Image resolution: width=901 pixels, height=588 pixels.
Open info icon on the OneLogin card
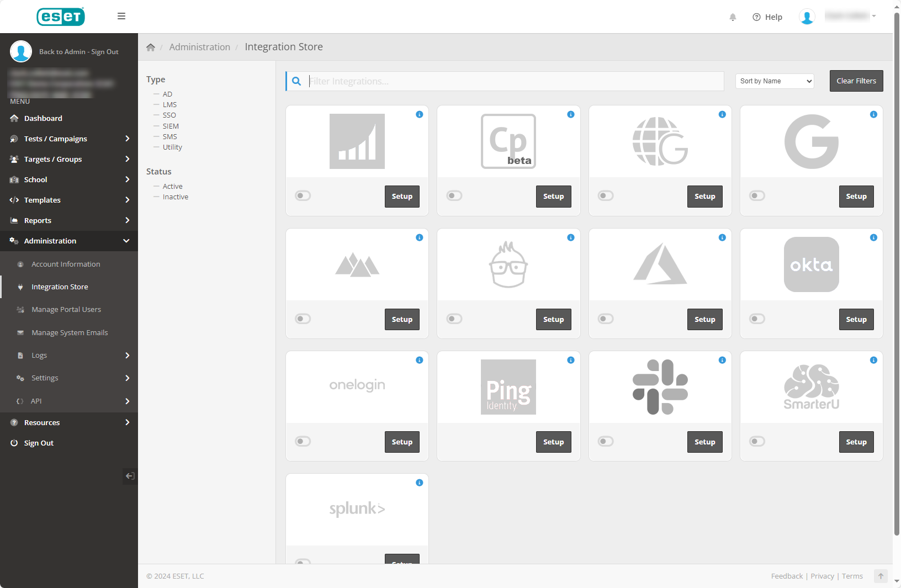(x=420, y=360)
